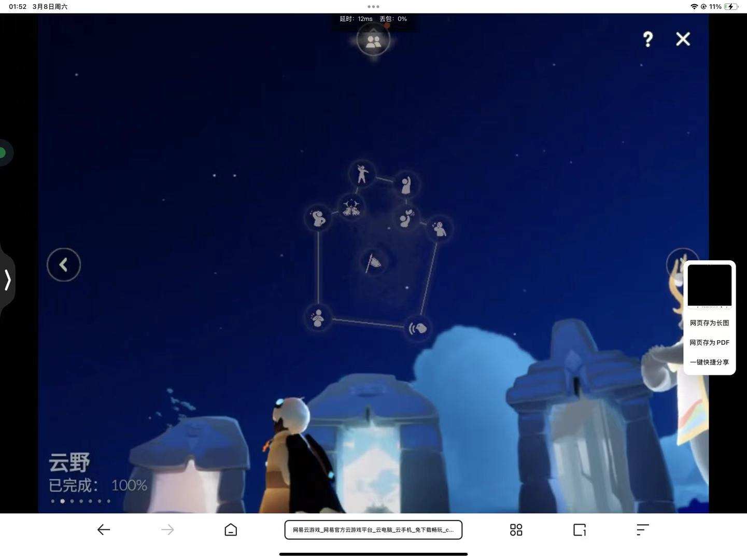Select the butterfly-holding spirit node
747x560 pixels.
(406, 218)
